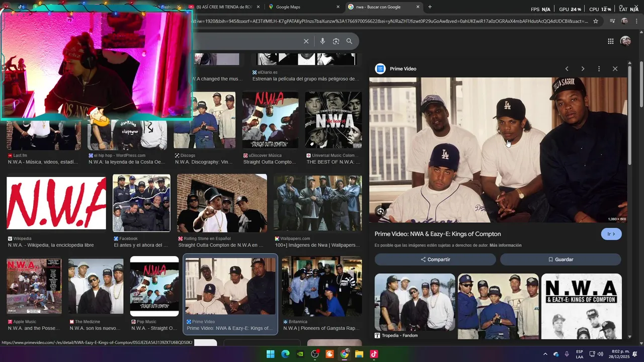644x362 pixels.
Task: Expand the hidden system tray icons
Action: (x=545, y=354)
